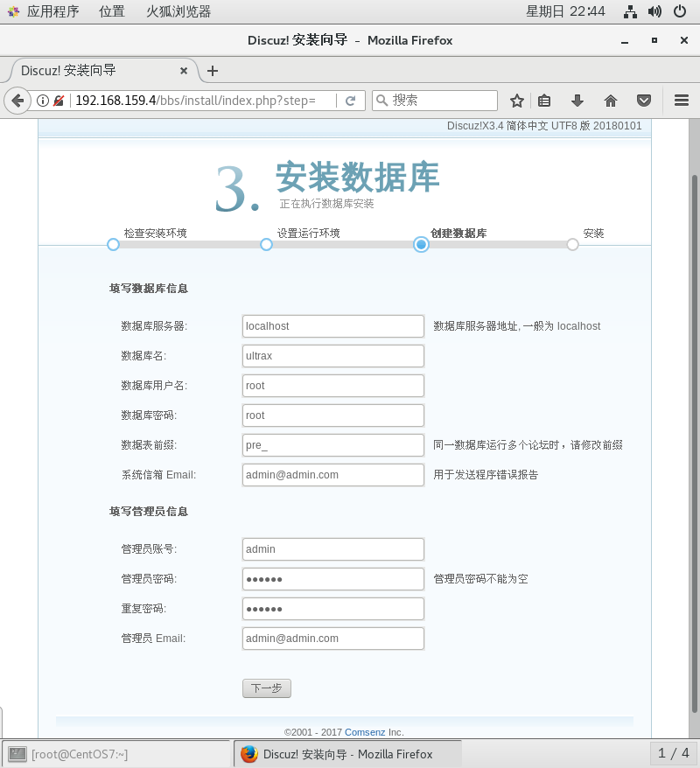This screenshot has width=700, height=768.
Task: Click the 创建数据库 step marker
Action: [421, 244]
